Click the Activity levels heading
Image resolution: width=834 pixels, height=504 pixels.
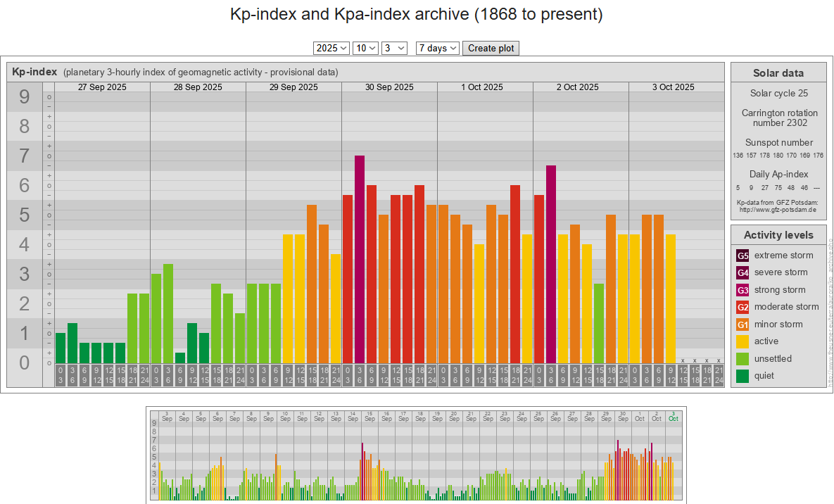(778, 235)
